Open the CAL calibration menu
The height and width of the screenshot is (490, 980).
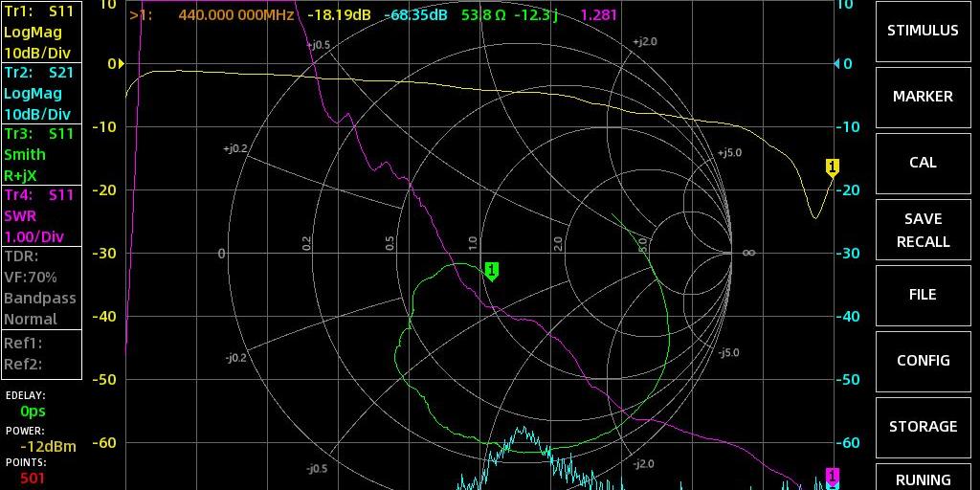pyautogui.click(x=923, y=163)
